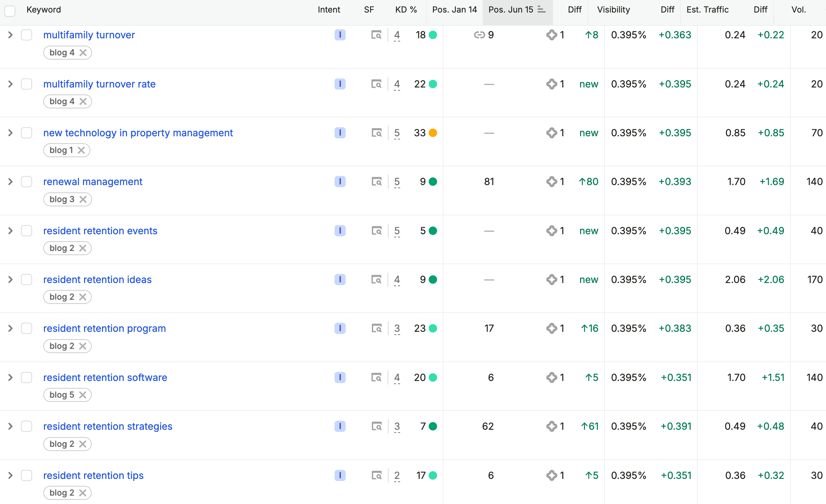Sort by Vol. column header

tap(799, 10)
